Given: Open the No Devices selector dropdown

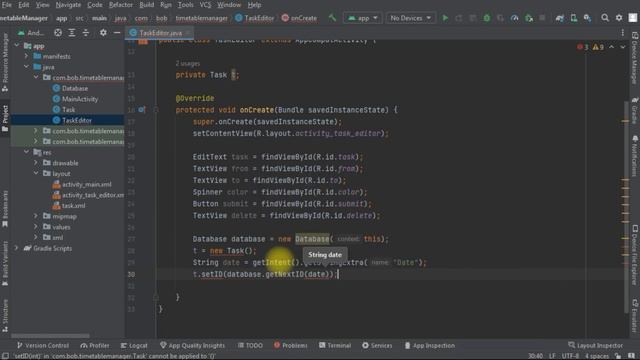Looking at the screenshot, I should (410, 18).
